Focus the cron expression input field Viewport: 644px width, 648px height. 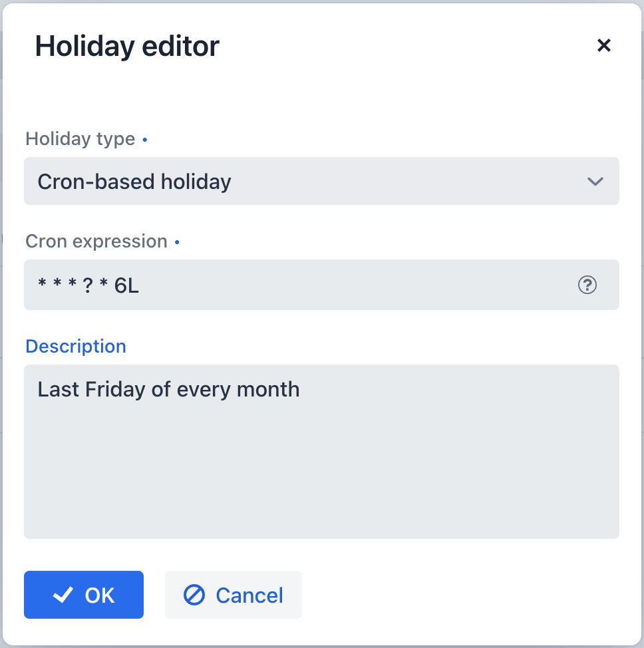[x=299, y=285]
